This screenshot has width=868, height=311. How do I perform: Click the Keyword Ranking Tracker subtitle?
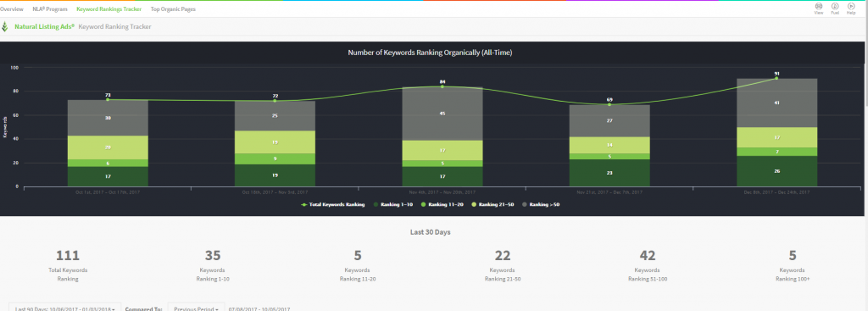coord(114,26)
